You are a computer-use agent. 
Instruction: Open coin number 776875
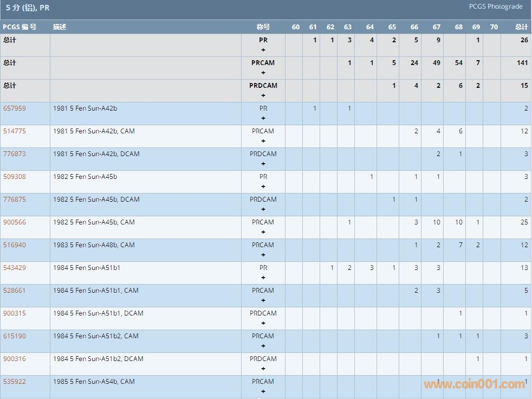click(14, 200)
